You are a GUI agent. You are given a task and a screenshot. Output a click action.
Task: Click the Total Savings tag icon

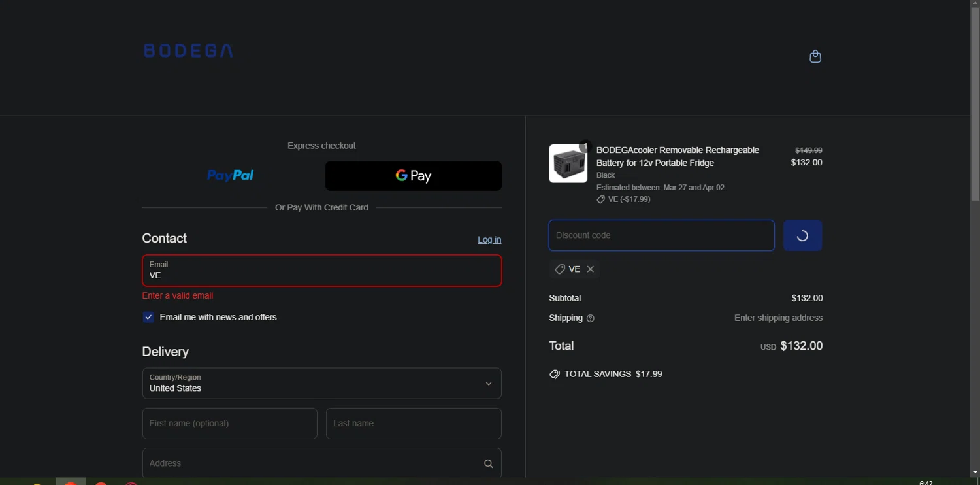click(555, 375)
